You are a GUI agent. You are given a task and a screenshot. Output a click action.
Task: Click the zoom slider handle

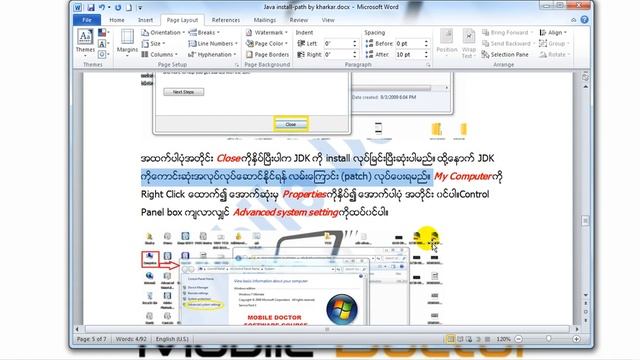click(x=549, y=339)
